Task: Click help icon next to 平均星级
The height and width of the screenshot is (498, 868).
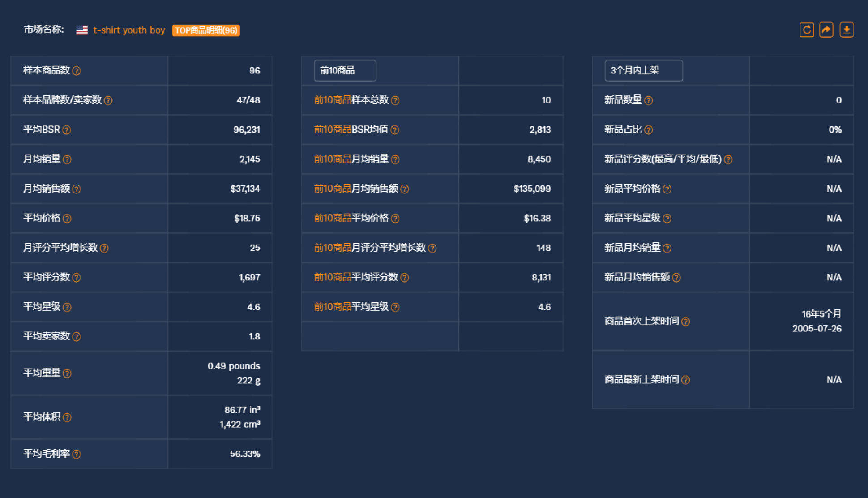Action: 67,307
